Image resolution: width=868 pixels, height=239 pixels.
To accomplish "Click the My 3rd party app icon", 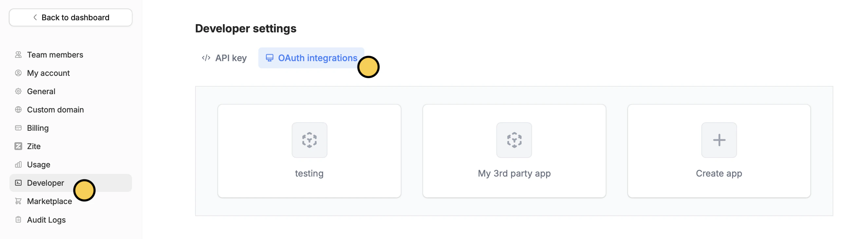I will click(x=514, y=140).
